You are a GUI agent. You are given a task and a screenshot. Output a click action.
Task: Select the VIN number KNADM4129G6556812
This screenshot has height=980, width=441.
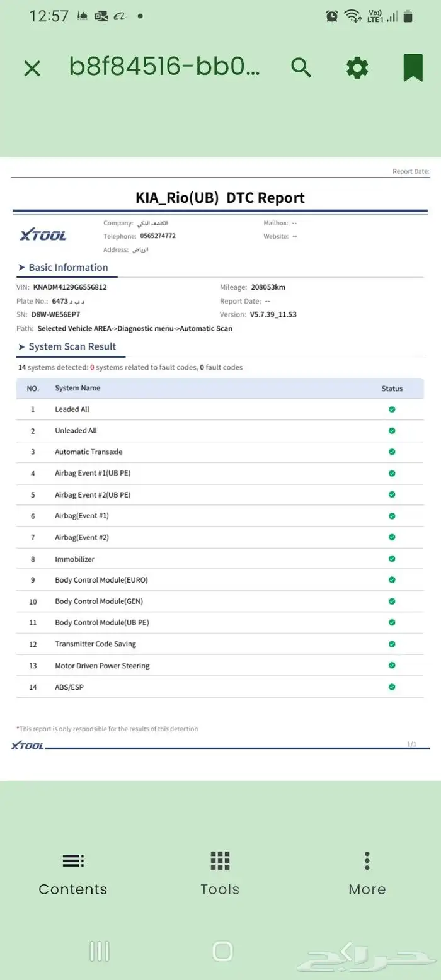(x=70, y=287)
